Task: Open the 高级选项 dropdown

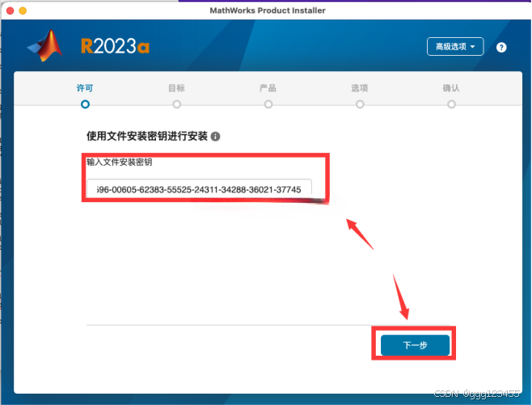Action: pyautogui.click(x=455, y=46)
